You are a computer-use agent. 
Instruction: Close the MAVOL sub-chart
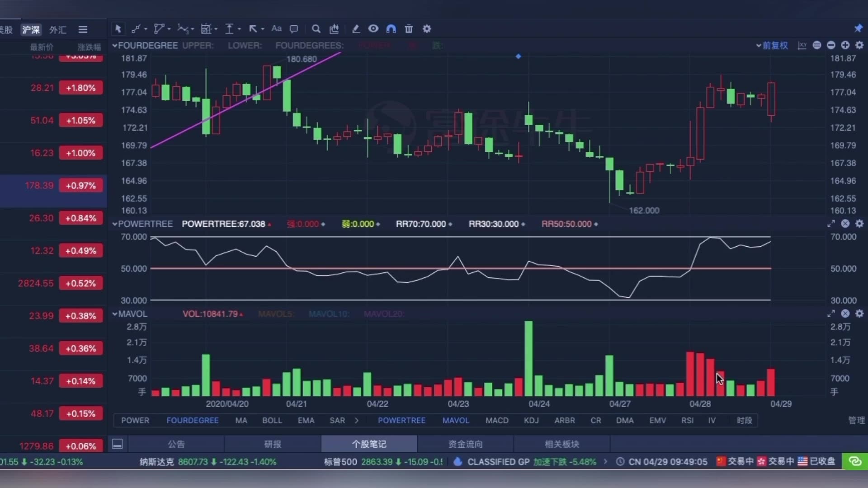845,314
